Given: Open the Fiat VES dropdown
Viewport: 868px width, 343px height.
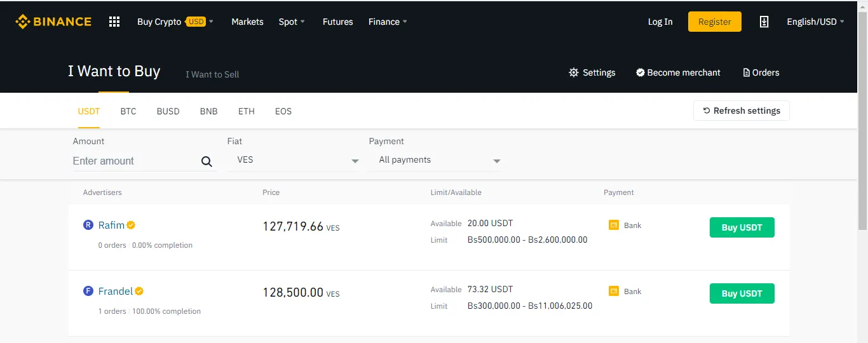Looking at the screenshot, I should 294,160.
